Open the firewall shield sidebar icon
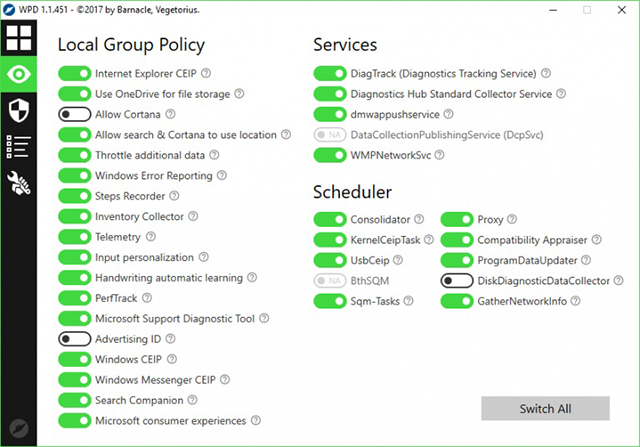640x447 pixels. pyautogui.click(x=19, y=110)
